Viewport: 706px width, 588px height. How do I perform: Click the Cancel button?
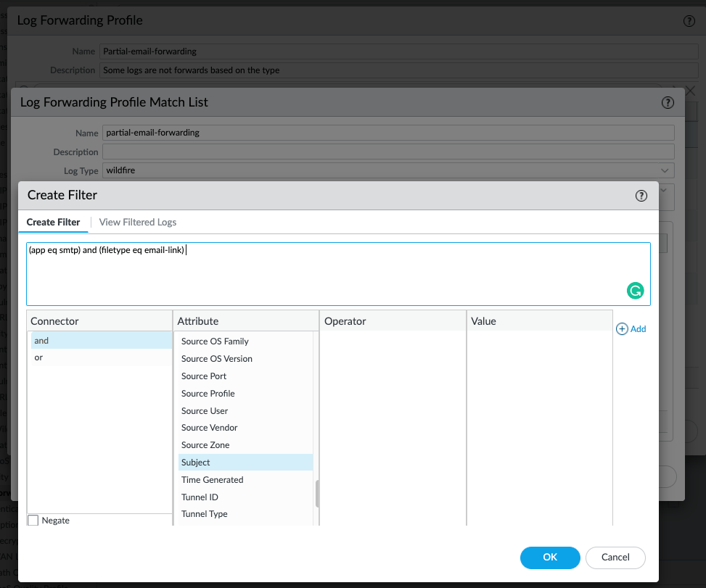[615, 558]
